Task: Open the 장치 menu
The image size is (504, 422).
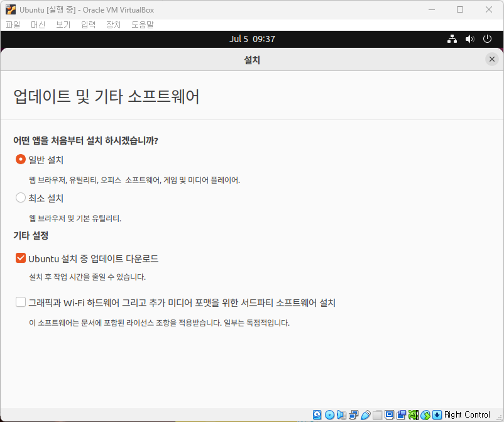Action: pyautogui.click(x=114, y=25)
